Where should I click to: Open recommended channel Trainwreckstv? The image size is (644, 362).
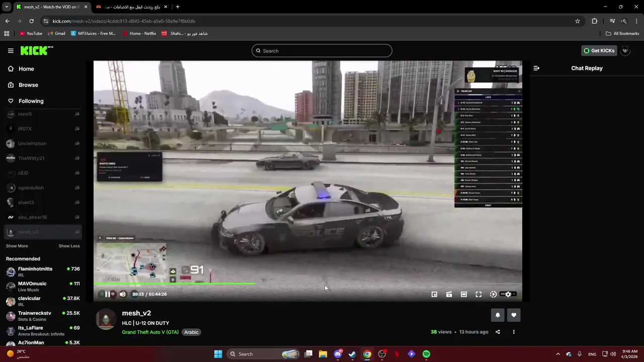click(43, 316)
